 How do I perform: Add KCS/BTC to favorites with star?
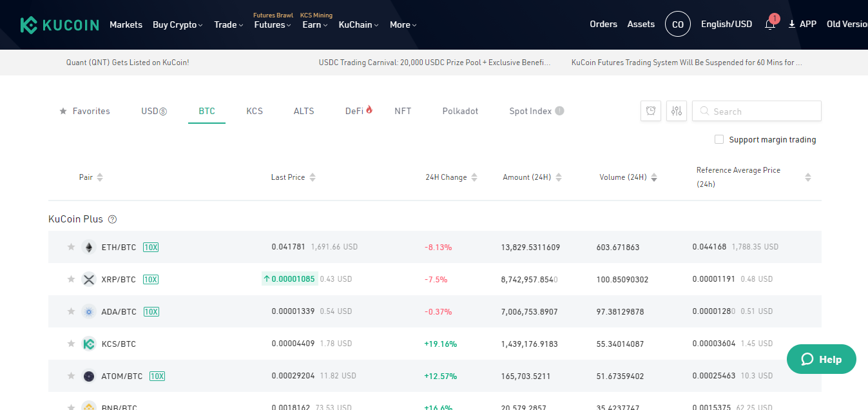pos(72,344)
